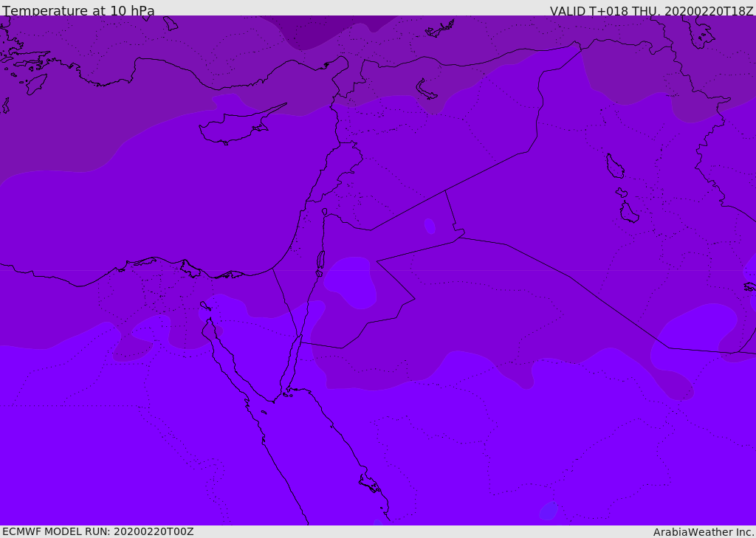The height and width of the screenshot is (538, 756).
Task: Click the small violet spot in eastern Jordan
Action: [x=430, y=226]
